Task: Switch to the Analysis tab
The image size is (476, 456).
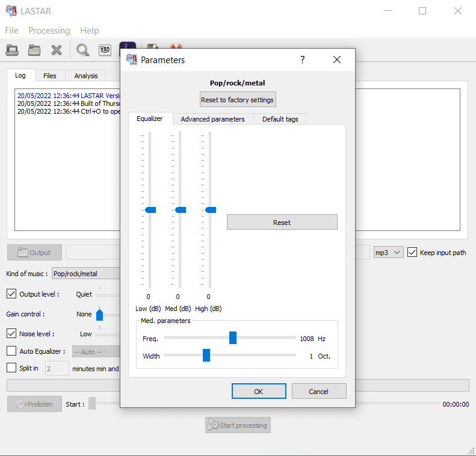Action: click(x=86, y=76)
